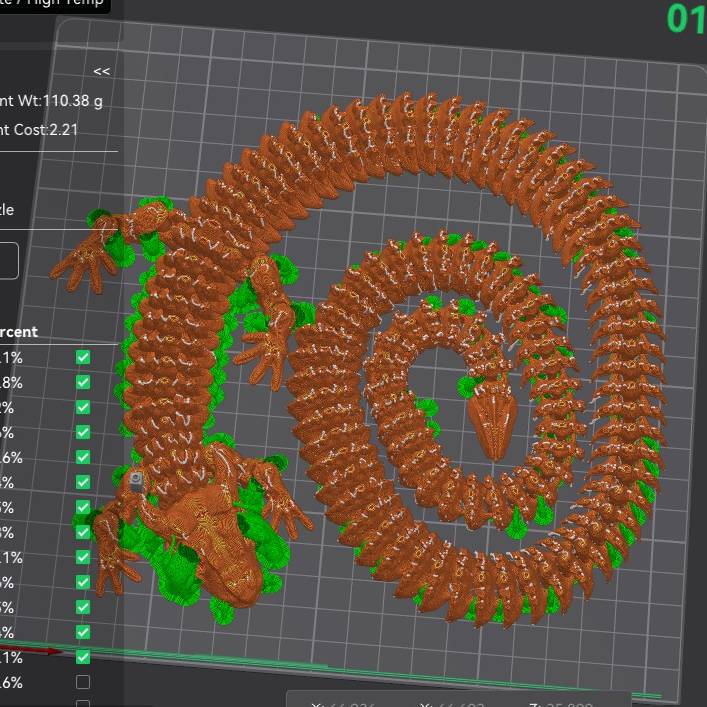Click the green plate number 01
The image size is (707, 707).
tap(685, 20)
